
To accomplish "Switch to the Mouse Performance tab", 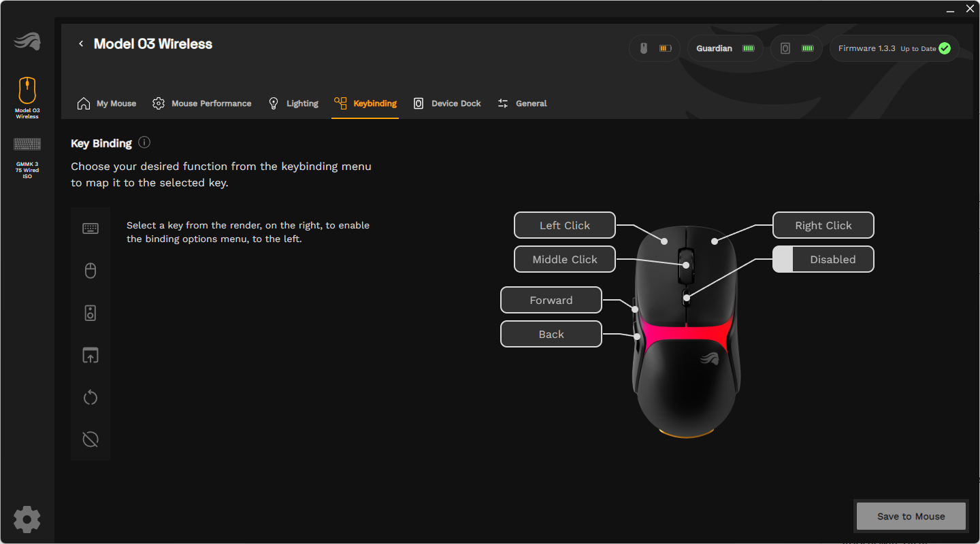I will [x=201, y=103].
